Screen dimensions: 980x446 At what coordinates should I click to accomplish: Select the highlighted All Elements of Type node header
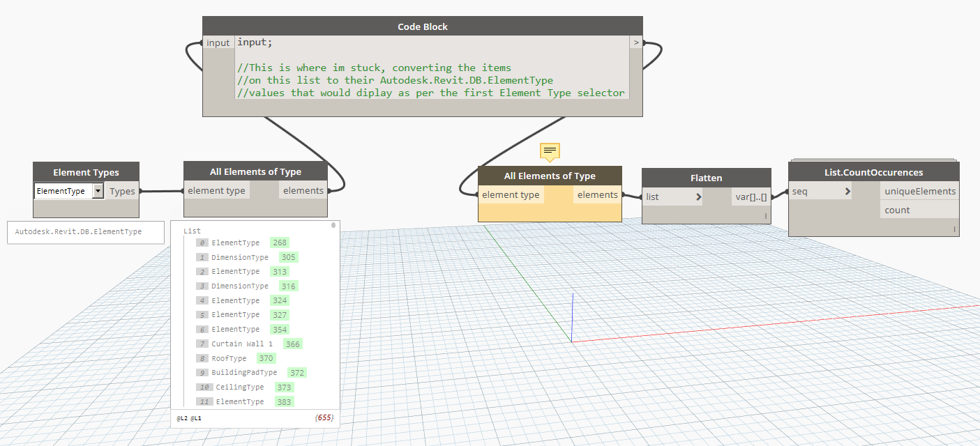(x=550, y=176)
